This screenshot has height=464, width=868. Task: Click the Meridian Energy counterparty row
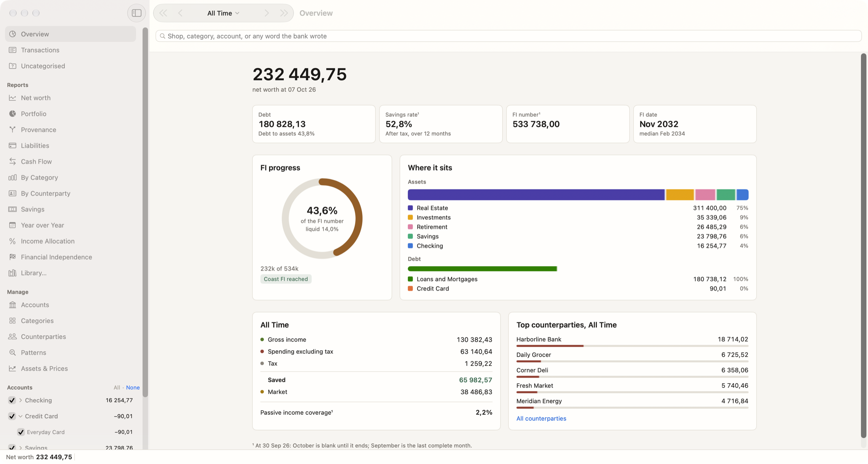pos(632,403)
